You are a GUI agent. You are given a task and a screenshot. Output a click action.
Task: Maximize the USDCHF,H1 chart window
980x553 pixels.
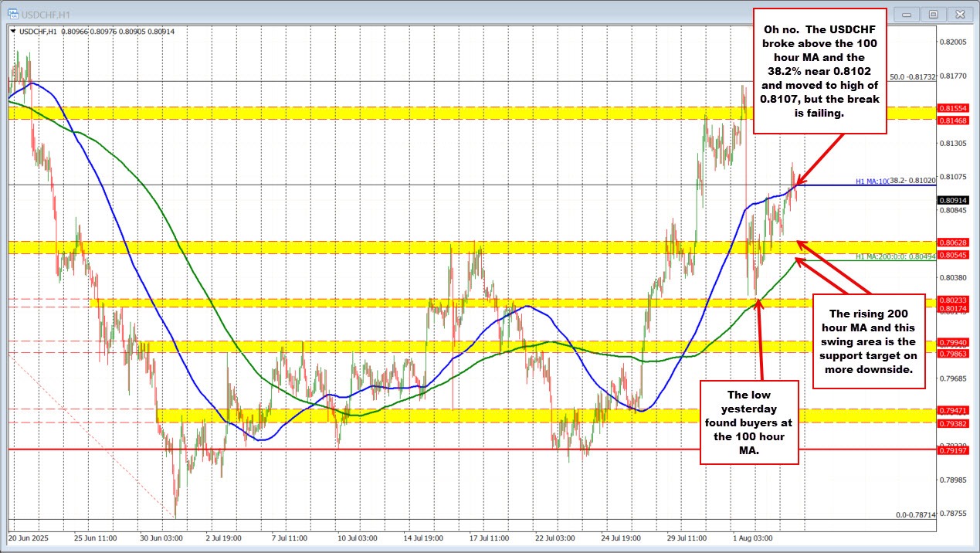click(x=934, y=14)
